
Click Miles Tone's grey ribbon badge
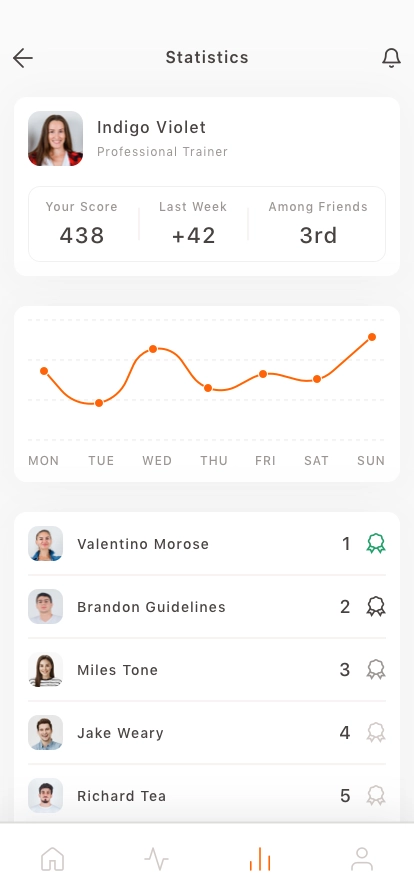coord(376,669)
